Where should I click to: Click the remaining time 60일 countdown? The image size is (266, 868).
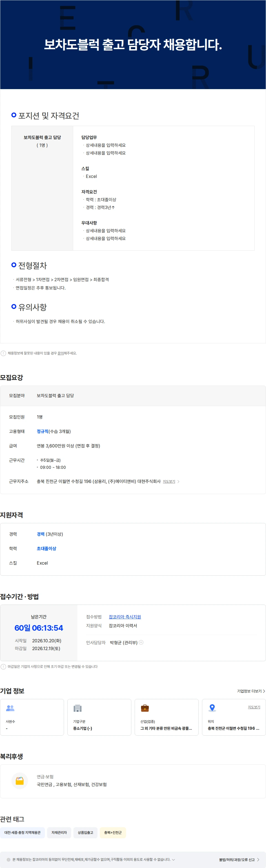click(39, 628)
